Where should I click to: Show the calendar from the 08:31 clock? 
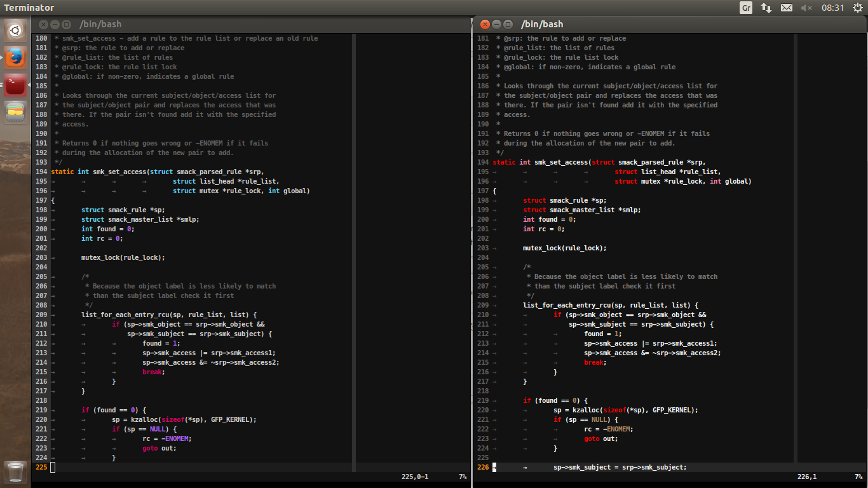832,8
